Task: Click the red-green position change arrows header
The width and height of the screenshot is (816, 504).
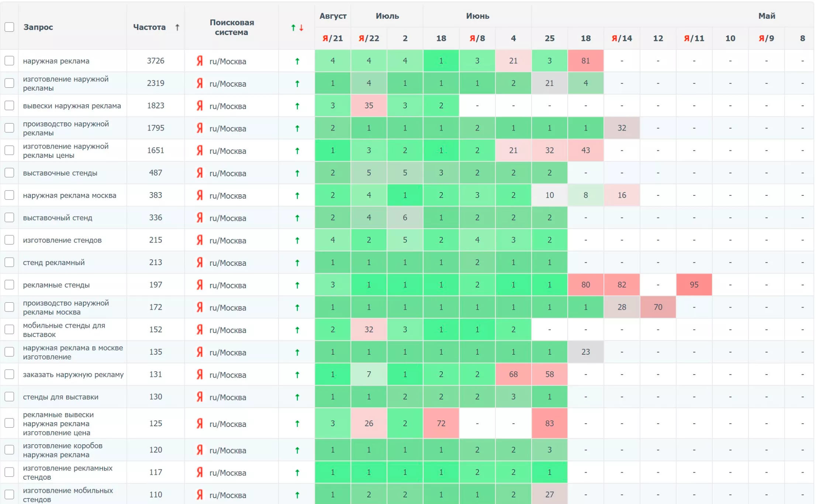Action: (297, 28)
